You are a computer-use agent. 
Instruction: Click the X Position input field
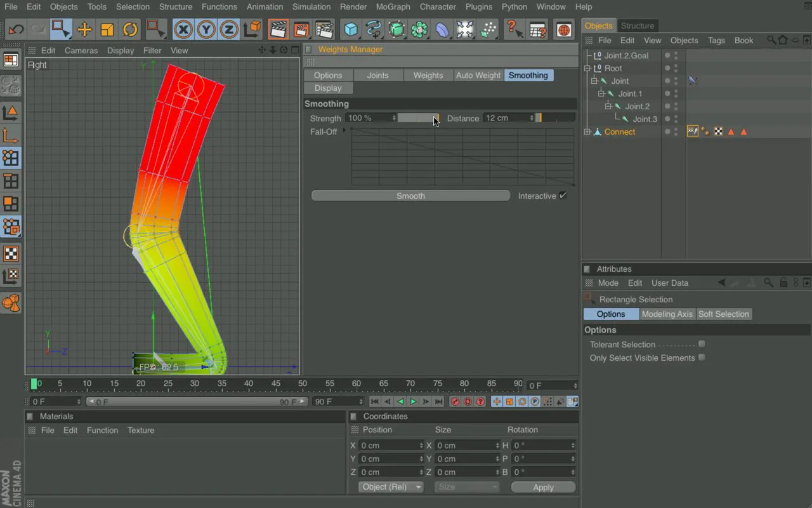pyautogui.click(x=390, y=445)
